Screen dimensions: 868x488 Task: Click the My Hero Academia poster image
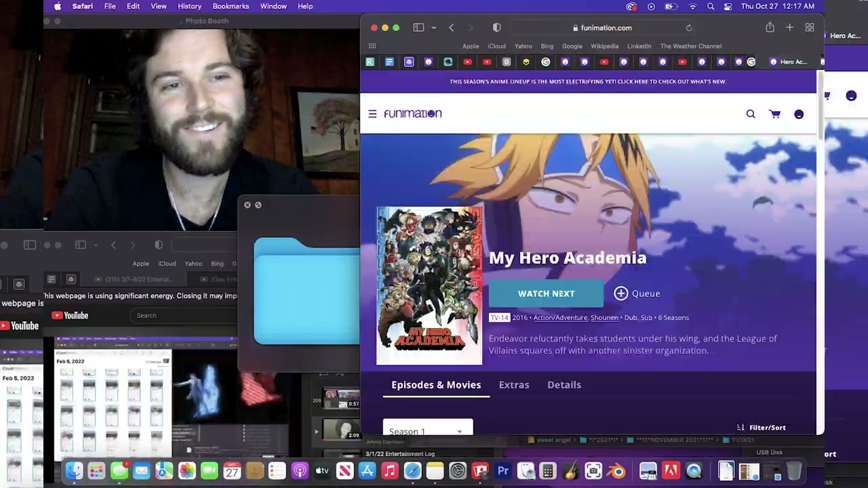(429, 286)
